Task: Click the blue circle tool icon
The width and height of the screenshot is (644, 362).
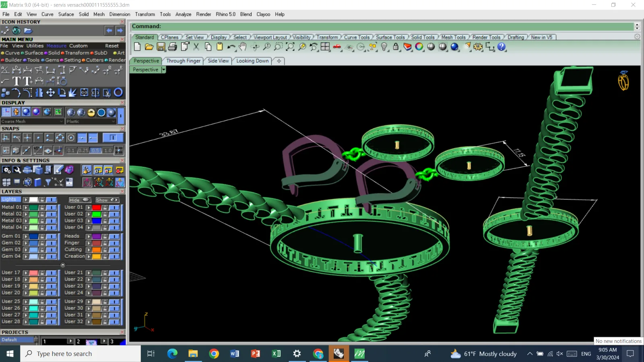Action: 118,93
